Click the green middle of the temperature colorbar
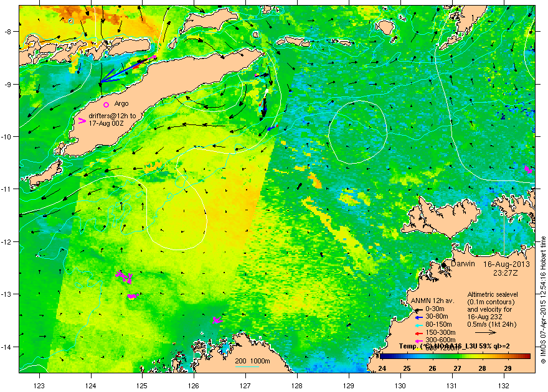 point(455,357)
